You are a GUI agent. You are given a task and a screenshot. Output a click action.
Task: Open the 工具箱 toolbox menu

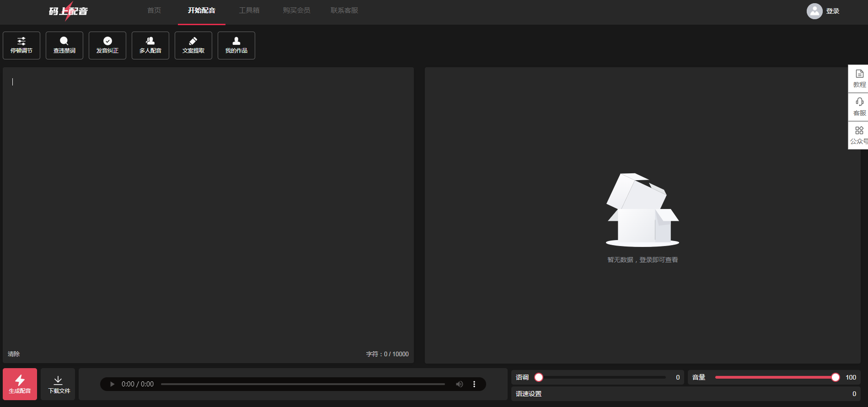tap(249, 11)
